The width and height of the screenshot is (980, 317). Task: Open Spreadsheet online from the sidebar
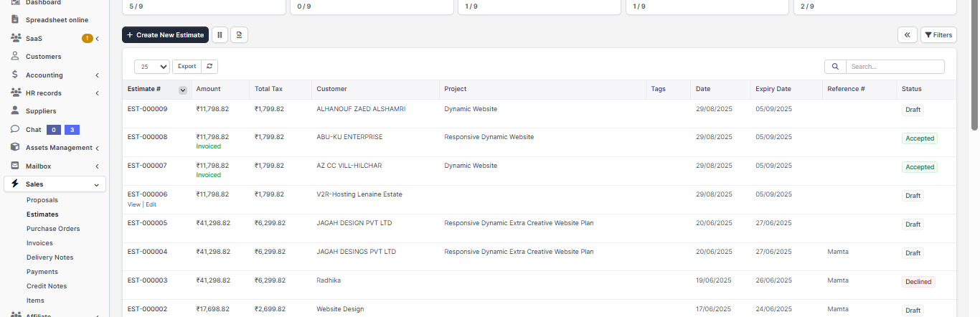[57, 19]
